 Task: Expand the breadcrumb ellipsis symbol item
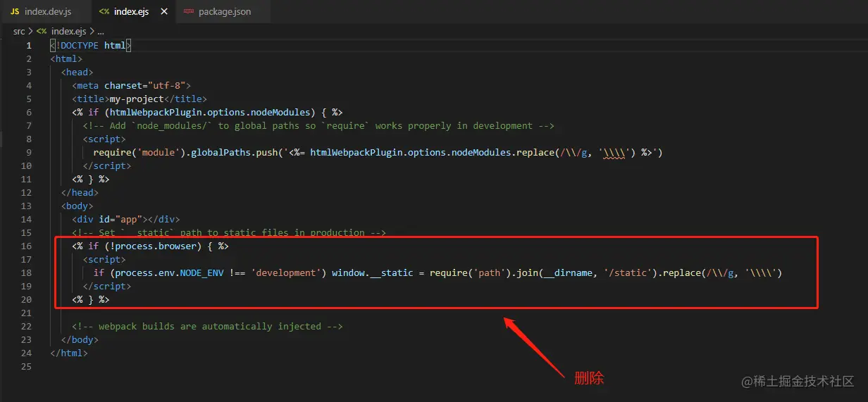point(101,32)
